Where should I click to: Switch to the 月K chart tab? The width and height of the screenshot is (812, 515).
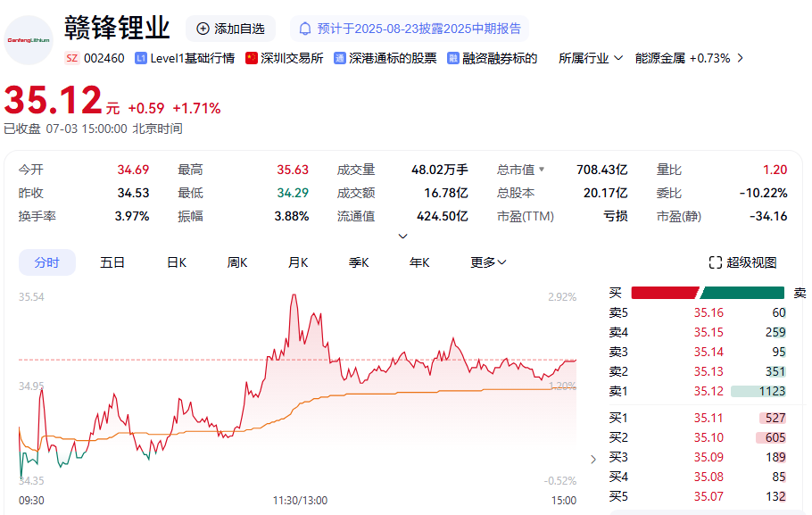[298, 262]
